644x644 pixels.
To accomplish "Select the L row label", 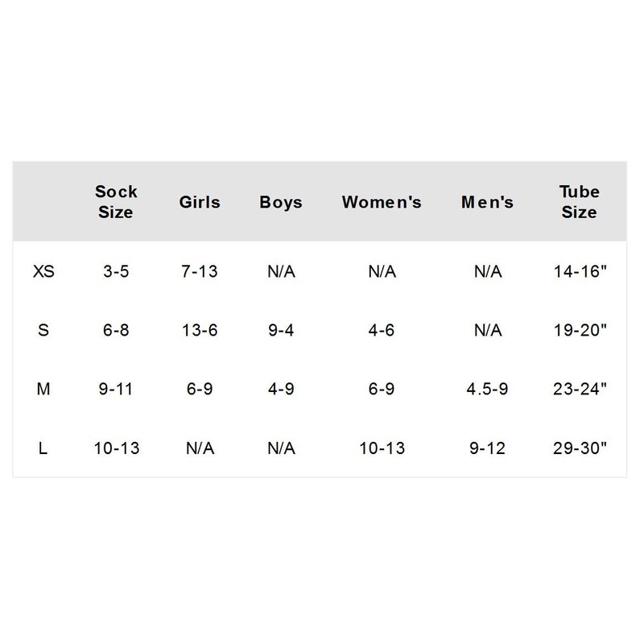I will click(x=43, y=448).
